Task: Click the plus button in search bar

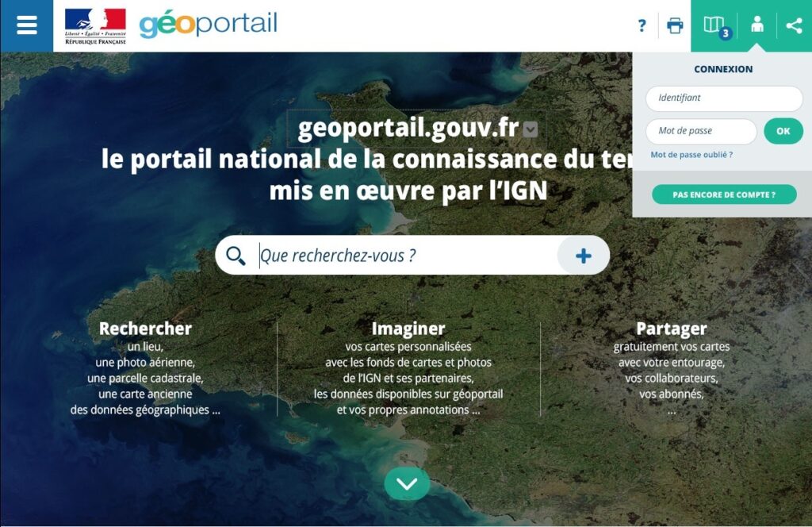Action: click(x=583, y=256)
